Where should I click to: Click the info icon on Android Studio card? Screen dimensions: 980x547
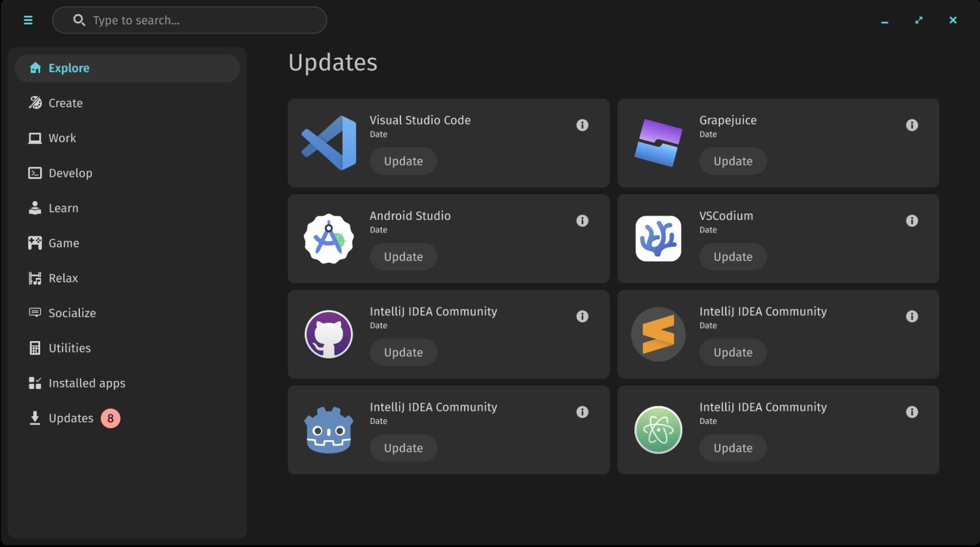tap(582, 221)
